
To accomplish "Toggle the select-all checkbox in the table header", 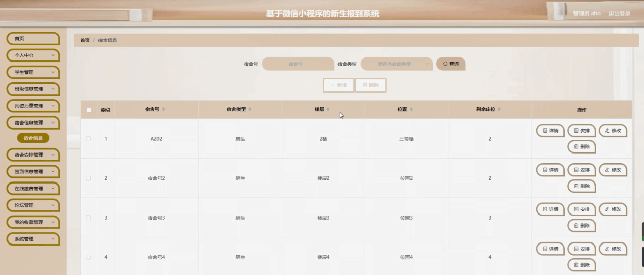I will [x=89, y=110].
